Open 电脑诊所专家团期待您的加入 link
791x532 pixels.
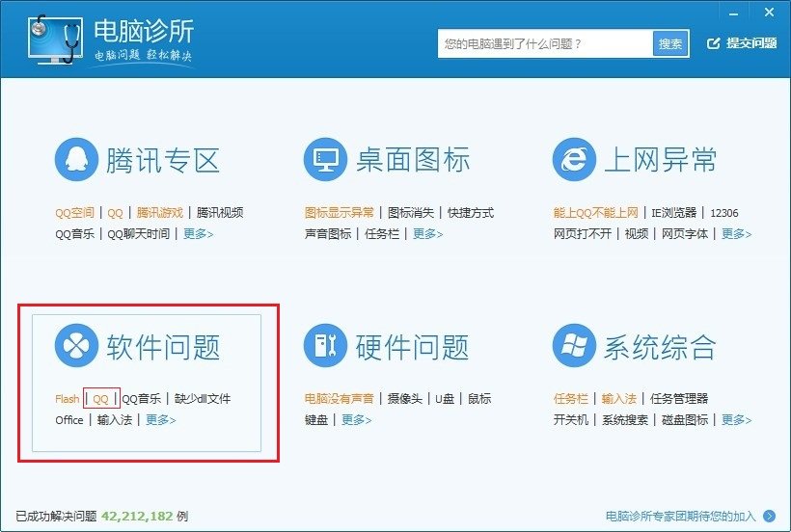point(680,516)
